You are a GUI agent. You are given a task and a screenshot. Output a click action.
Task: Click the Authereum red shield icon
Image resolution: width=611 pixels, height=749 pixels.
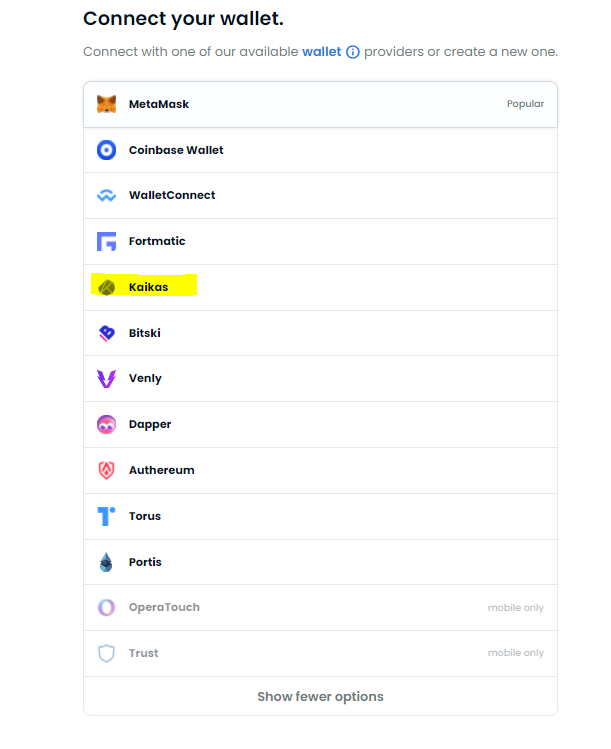(106, 470)
